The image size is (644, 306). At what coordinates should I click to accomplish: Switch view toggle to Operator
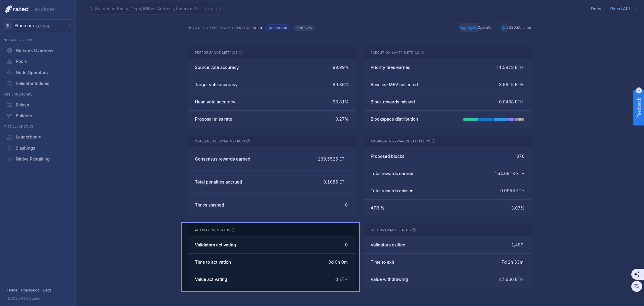coord(485,28)
